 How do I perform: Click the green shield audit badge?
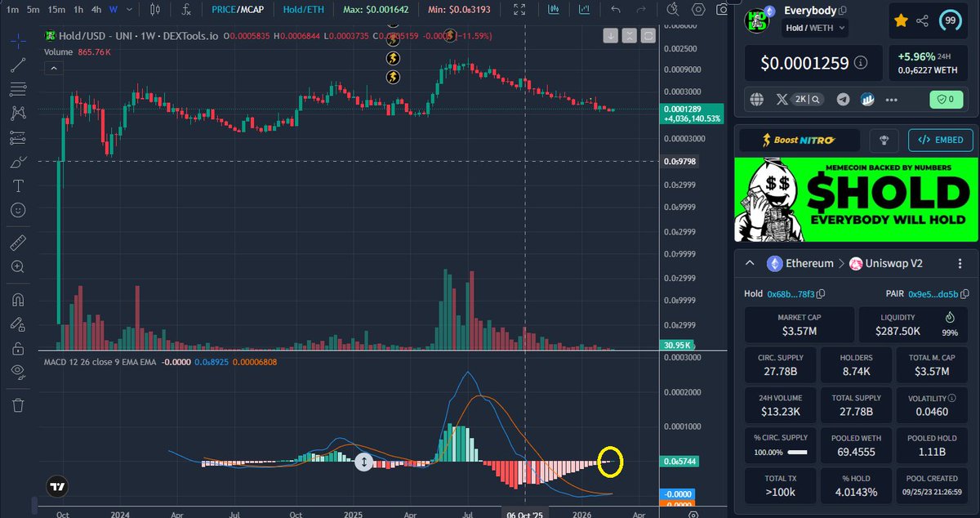click(x=947, y=99)
